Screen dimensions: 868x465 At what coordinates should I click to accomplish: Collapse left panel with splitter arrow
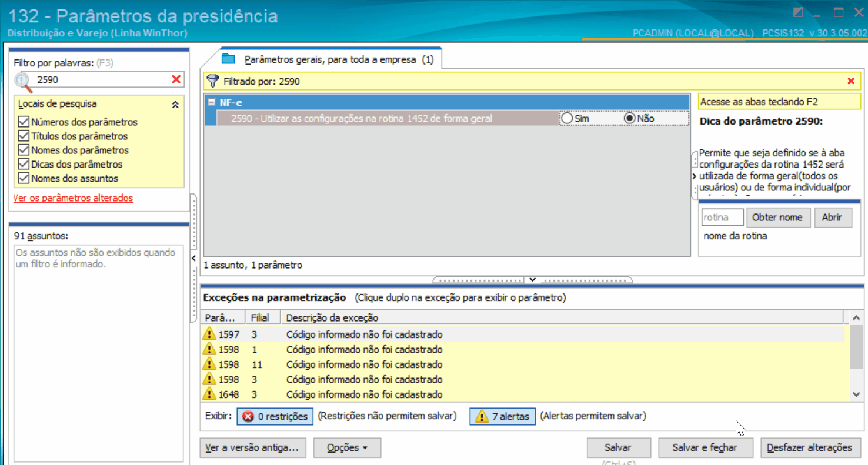193,258
